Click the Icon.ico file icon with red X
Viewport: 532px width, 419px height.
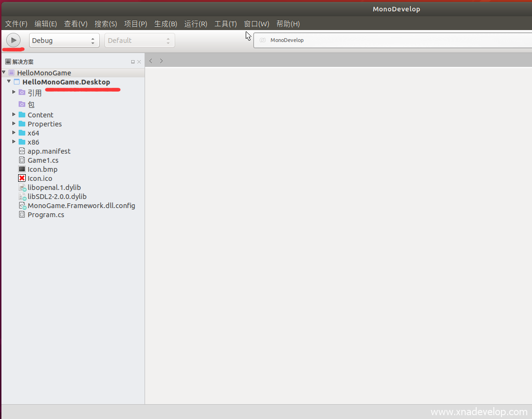(22, 178)
